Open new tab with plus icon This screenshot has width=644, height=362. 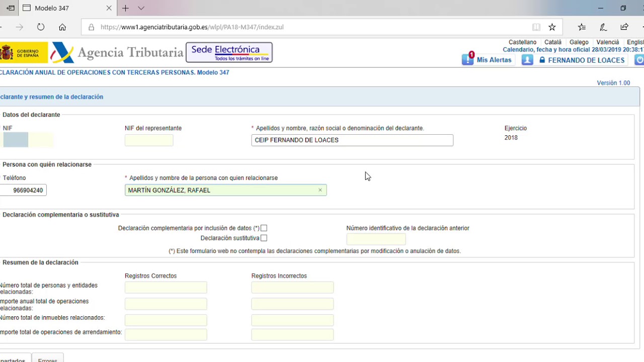(x=125, y=8)
